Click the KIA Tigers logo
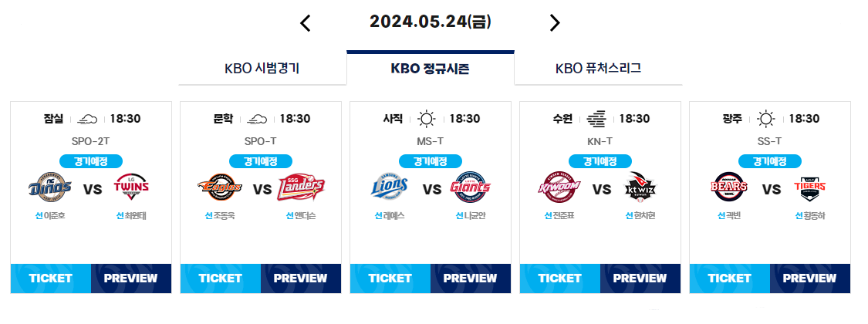The image size is (868, 324). point(810,187)
